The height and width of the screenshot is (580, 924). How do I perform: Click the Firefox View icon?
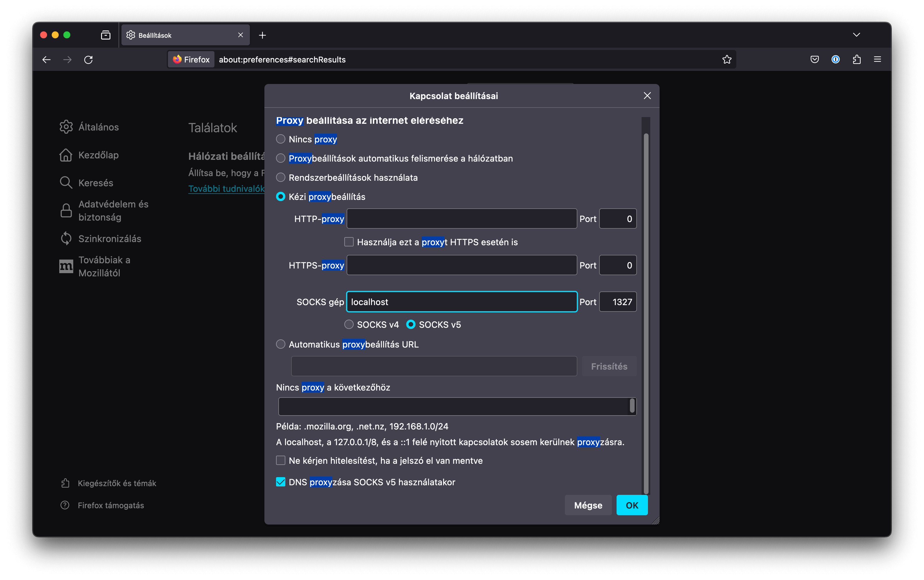coord(105,35)
